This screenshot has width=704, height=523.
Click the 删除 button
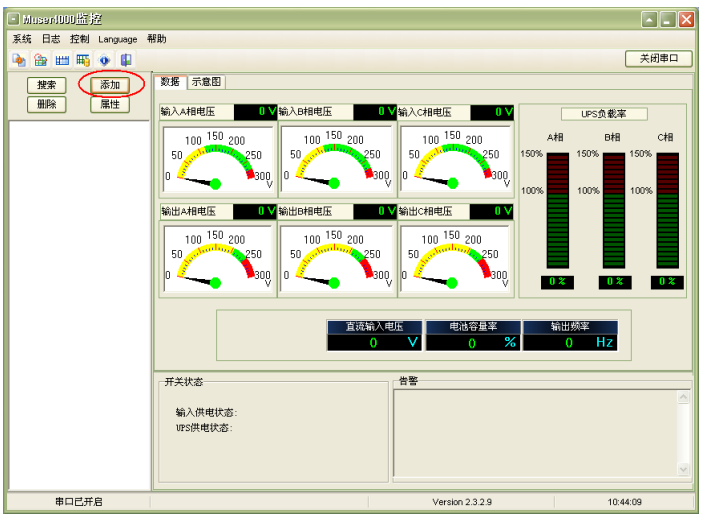tap(46, 104)
